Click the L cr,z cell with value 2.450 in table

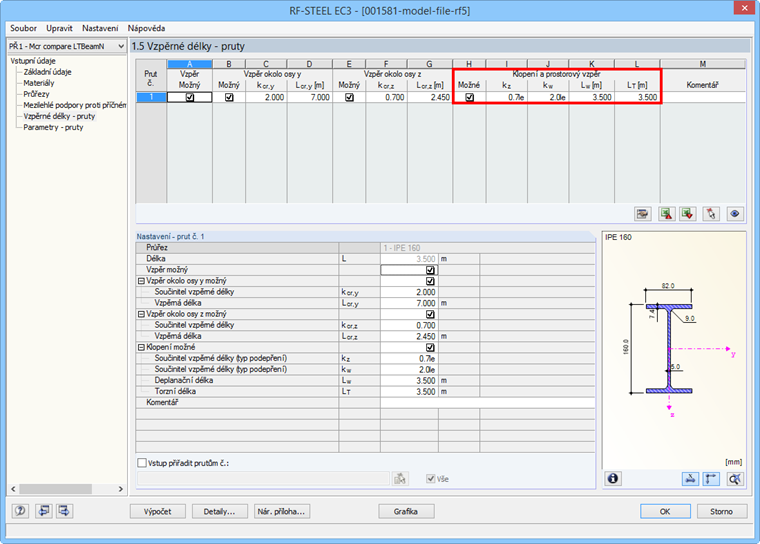[x=430, y=97]
